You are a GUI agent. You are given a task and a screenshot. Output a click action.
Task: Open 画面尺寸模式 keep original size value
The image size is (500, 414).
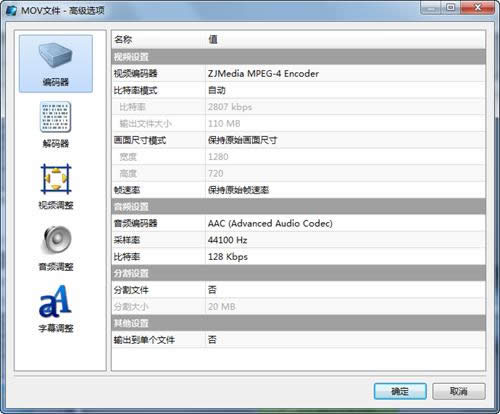(x=345, y=140)
